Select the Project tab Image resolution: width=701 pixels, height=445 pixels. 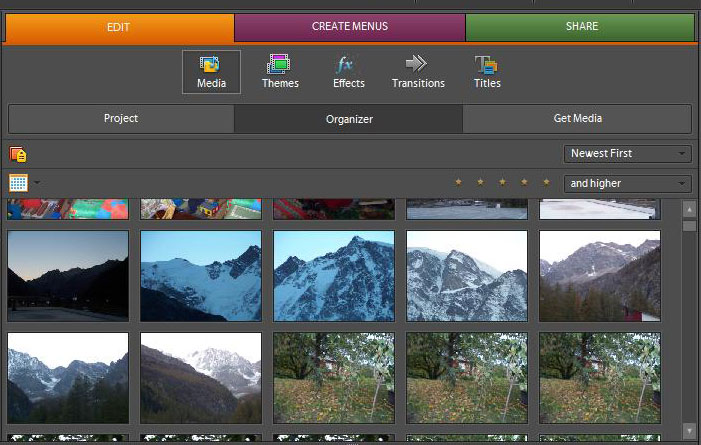(121, 119)
